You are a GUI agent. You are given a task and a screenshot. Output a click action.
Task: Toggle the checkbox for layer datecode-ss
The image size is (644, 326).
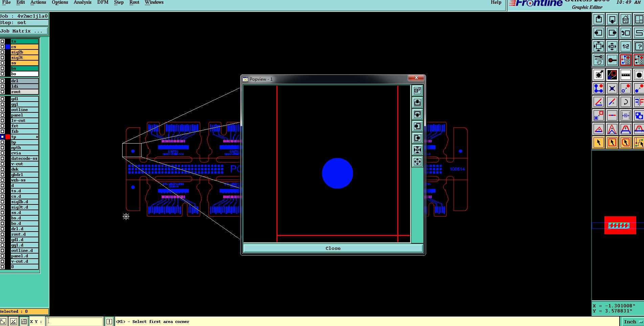click(2, 158)
